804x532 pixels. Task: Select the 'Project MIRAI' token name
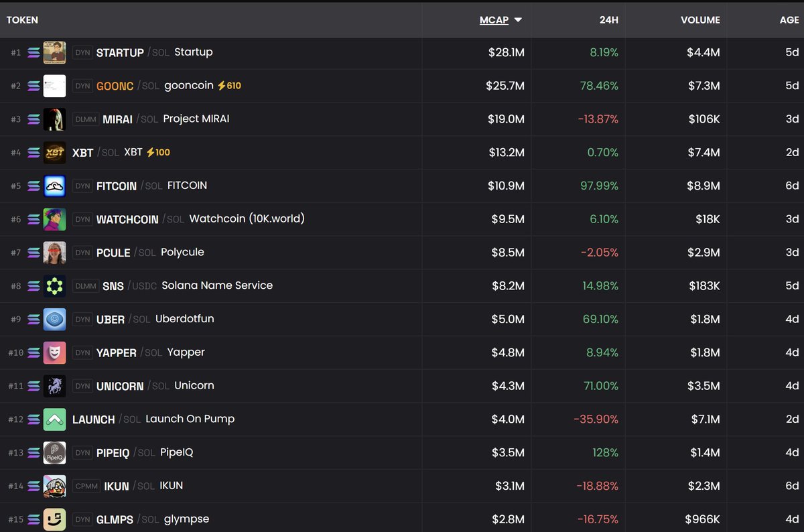pyautogui.click(x=196, y=119)
